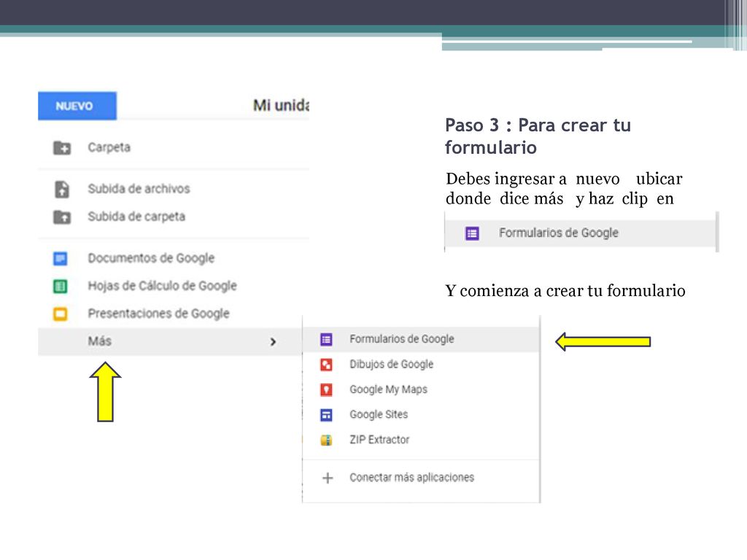Open Conectar más aplicaciones text
This screenshot has height=560, width=747.
(411, 477)
